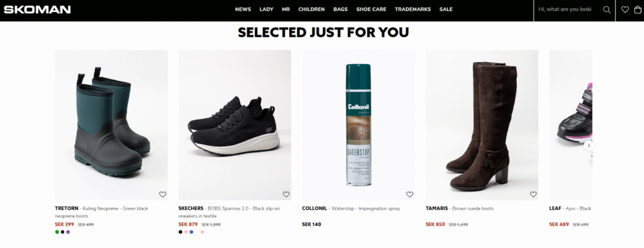Favorite the Skechers BOBS Sparrow sneakers
This screenshot has width=644, height=248.
[286, 194]
